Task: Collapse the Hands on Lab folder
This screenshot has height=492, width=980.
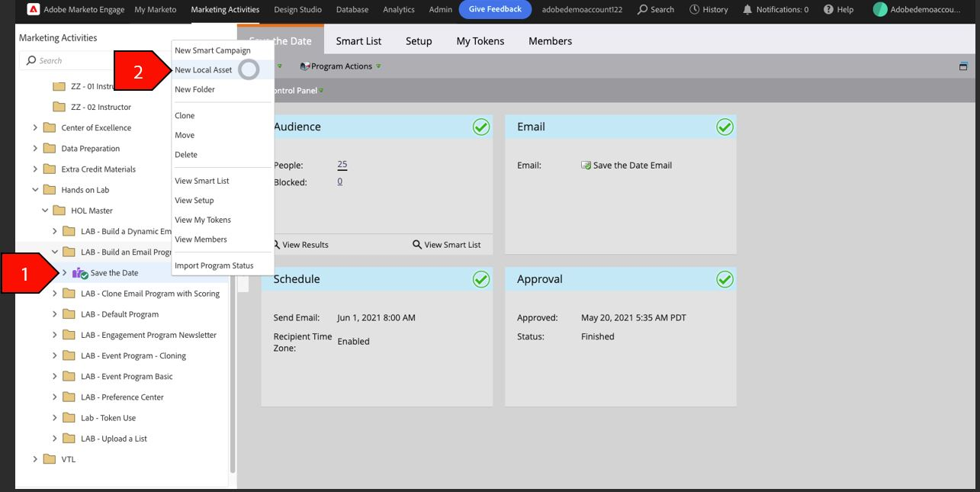Action: click(35, 190)
